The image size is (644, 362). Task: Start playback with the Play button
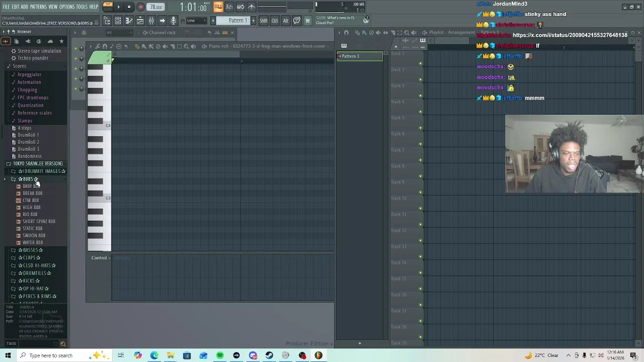click(x=118, y=7)
